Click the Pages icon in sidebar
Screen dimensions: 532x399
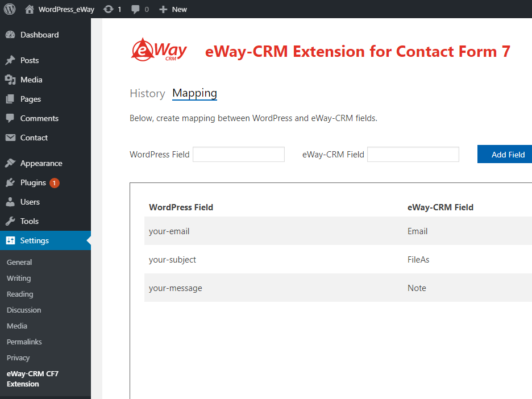[x=10, y=99]
